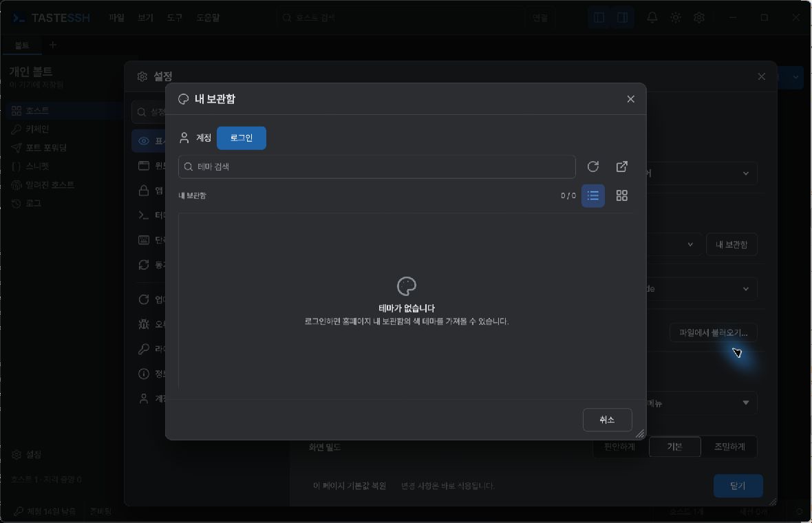This screenshot has width=812, height=523.
Task: Add a new tab with the plus icon
Action: tap(52, 45)
